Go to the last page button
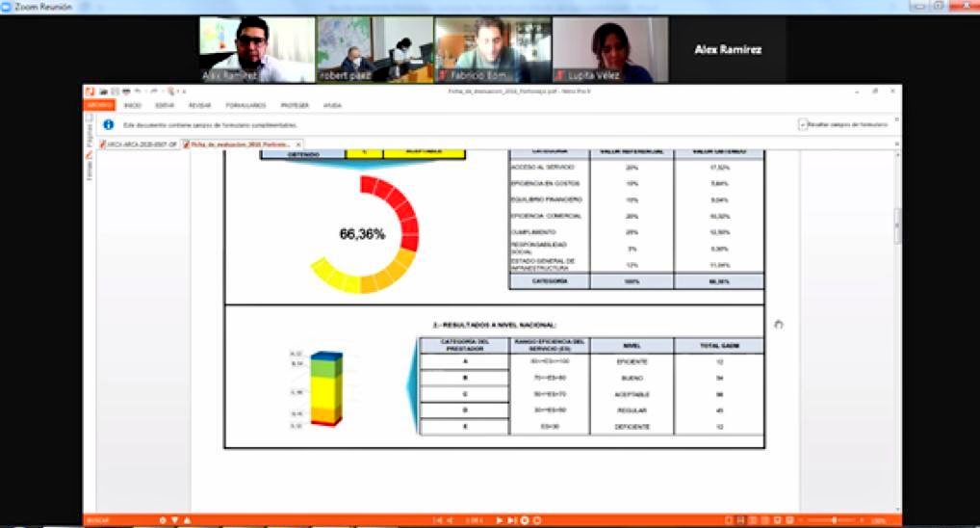This screenshot has width=980, height=528. [x=512, y=520]
